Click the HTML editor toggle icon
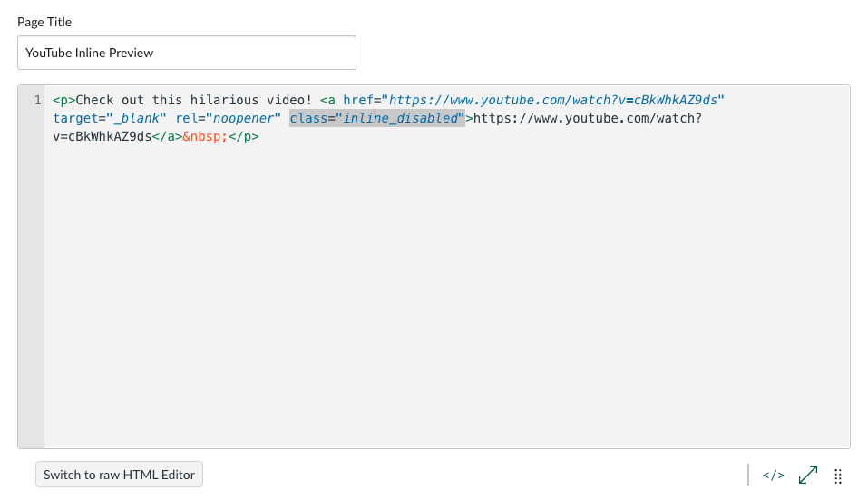This screenshot has height=501, width=868. 773,476
